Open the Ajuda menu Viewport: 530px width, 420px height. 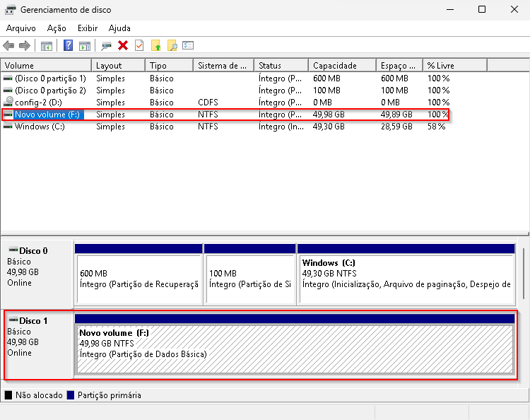click(119, 28)
